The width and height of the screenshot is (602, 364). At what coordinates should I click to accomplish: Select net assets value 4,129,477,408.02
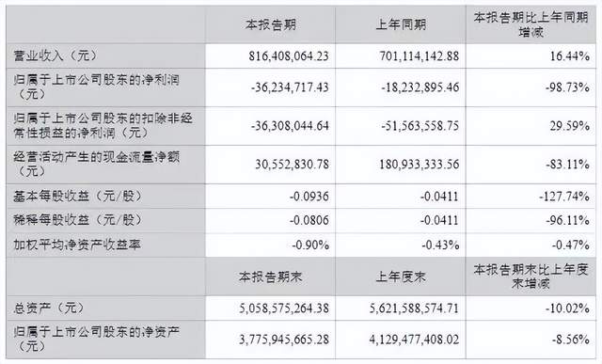414,340
